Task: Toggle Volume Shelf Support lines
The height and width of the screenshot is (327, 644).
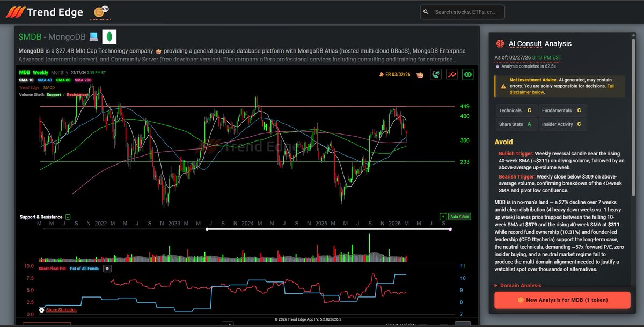Action: click(54, 95)
